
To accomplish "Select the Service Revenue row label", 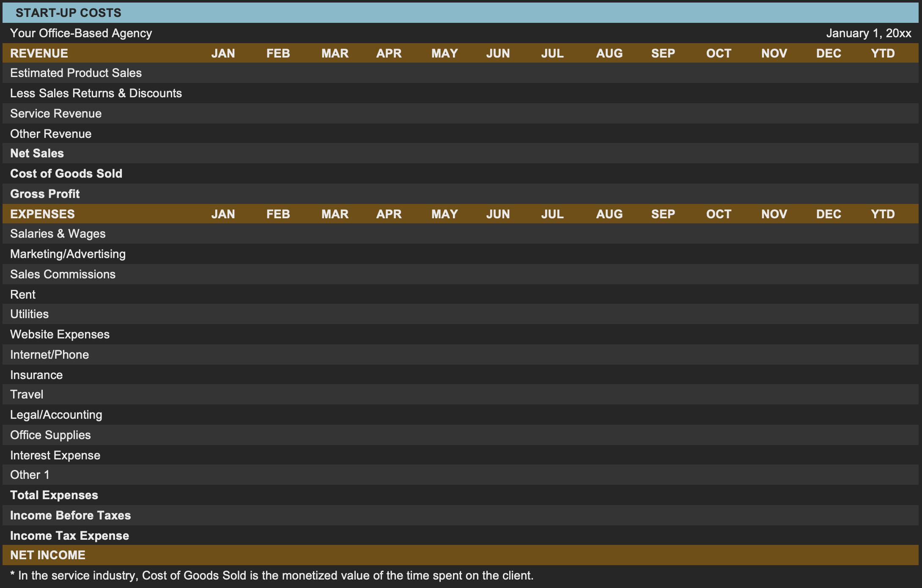I will (x=56, y=113).
